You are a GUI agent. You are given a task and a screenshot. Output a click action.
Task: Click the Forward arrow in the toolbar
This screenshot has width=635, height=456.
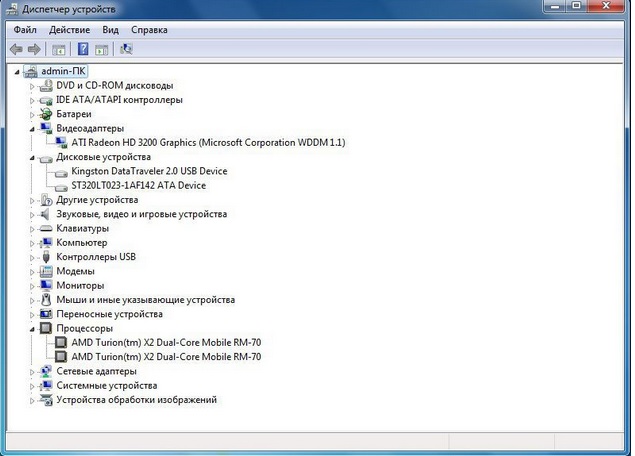point(34,48)
